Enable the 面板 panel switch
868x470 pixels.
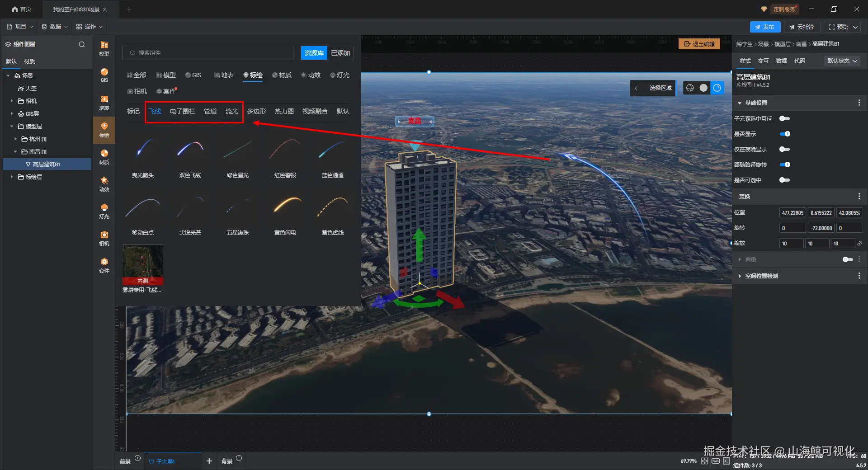click(848, 259)
